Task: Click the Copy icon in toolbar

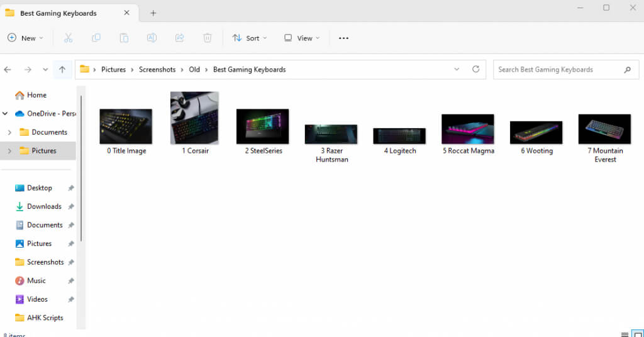Action: [x=96, y=38]
